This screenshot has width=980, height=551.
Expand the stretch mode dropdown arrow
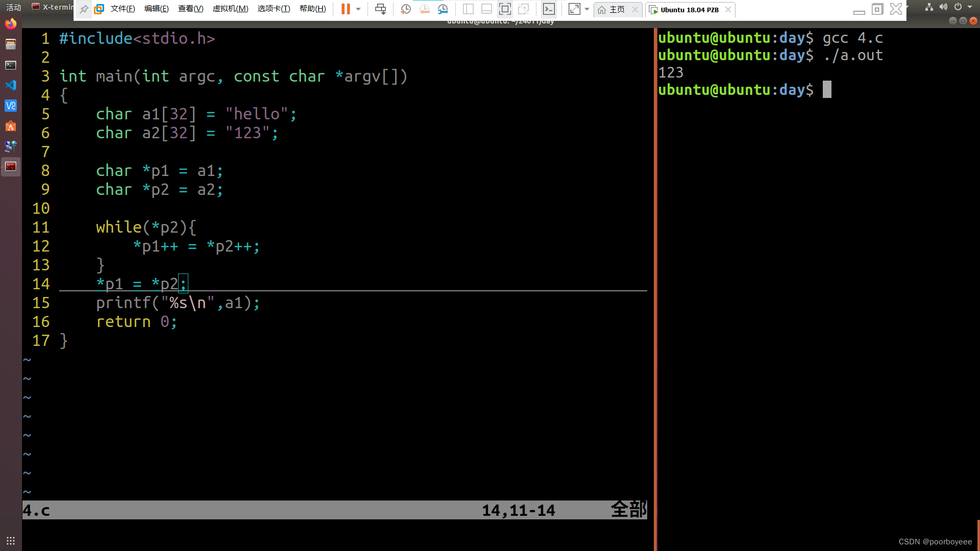(587, 9)
